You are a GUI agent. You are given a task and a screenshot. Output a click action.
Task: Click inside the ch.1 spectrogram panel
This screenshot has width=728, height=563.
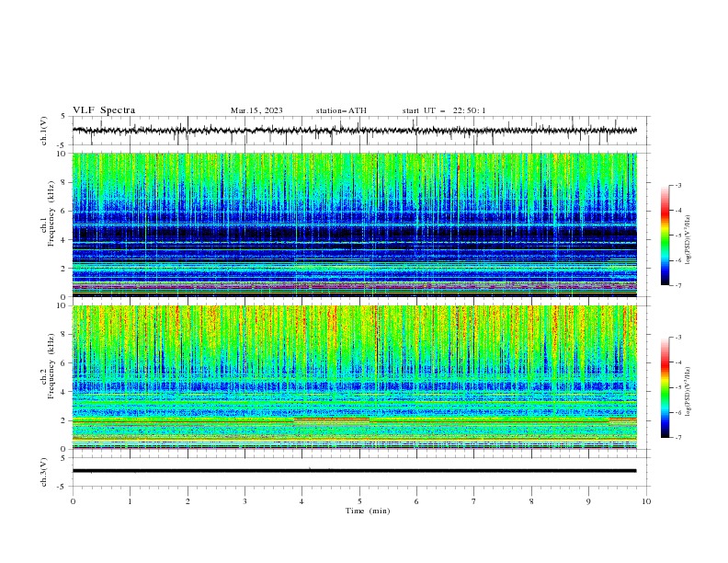point(354,224)
